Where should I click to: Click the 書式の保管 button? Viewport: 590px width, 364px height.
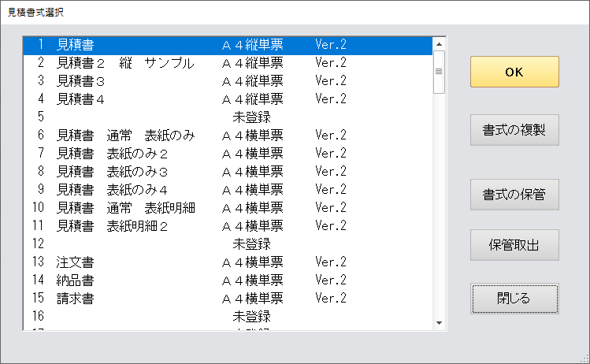pyautogui.click(x=514, y=195)
